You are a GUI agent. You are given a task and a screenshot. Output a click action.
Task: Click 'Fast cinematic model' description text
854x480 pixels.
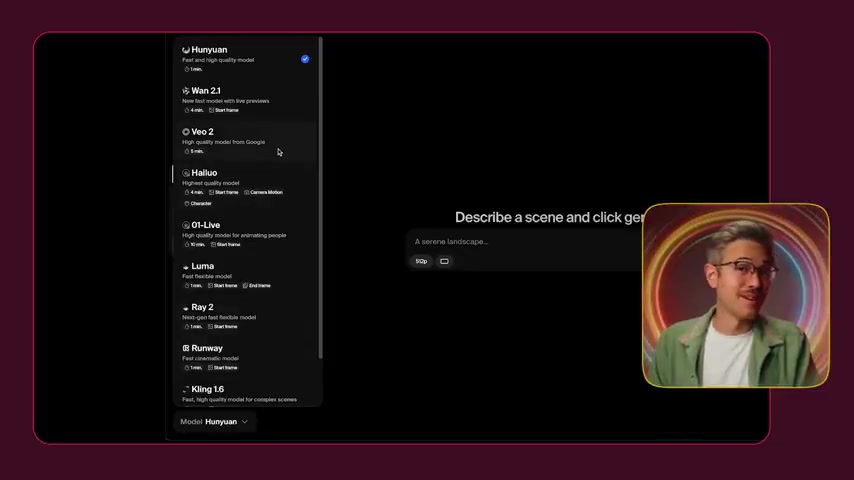point(210,359)
